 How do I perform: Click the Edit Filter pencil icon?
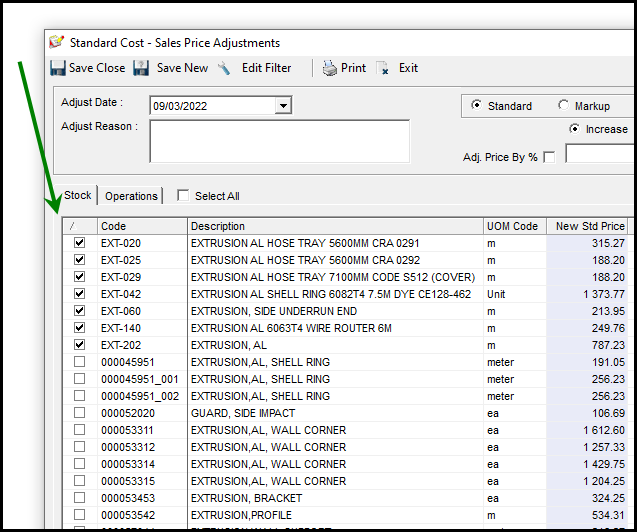point(225,68)
